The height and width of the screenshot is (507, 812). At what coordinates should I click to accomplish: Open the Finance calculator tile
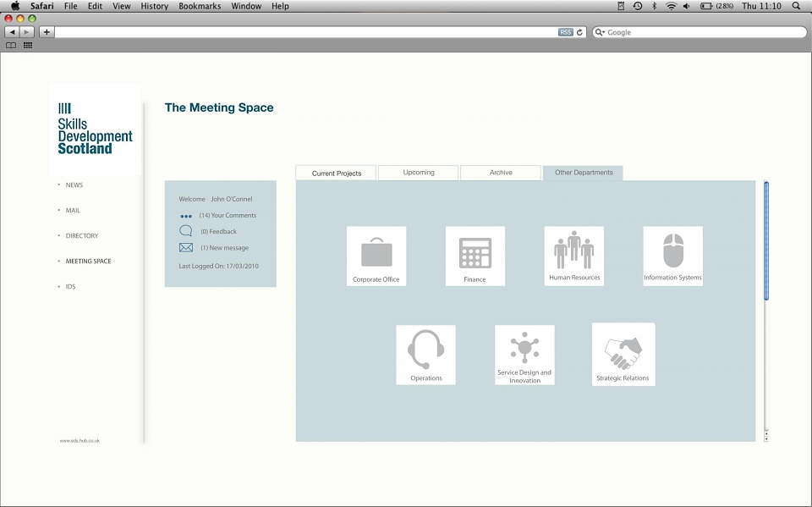475,256
